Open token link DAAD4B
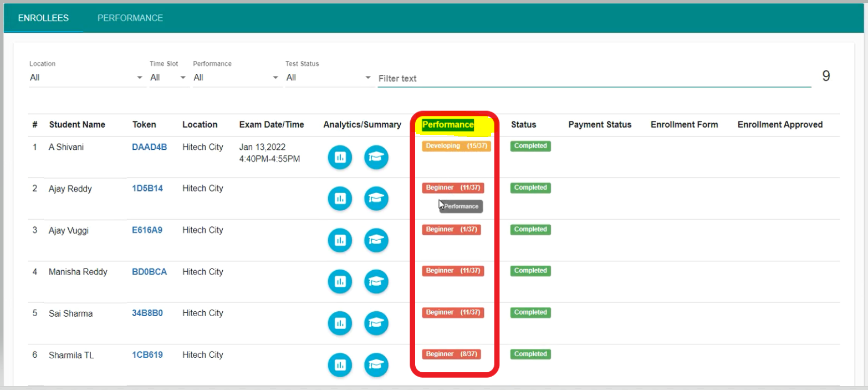Viewport: 868px width, 390px height. click(149, 147)
